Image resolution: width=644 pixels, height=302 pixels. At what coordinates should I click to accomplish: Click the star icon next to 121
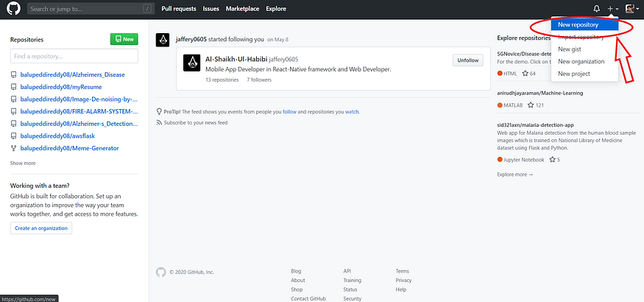(x=531, y=105)
